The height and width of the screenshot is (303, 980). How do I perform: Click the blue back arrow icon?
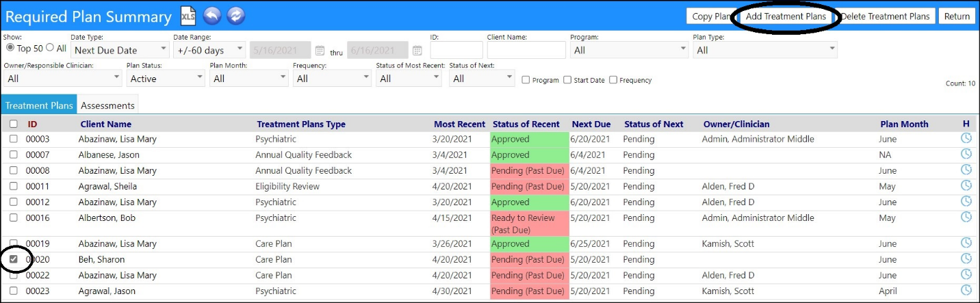(211, 16)
